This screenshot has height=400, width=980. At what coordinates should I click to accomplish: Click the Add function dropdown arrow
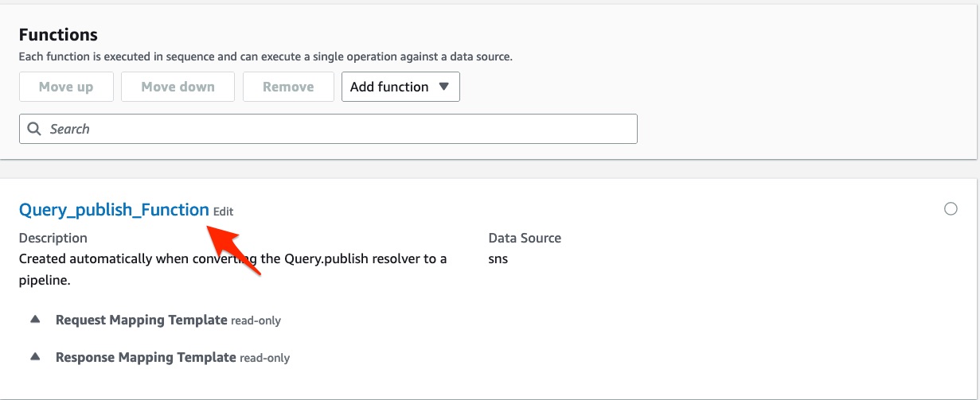444,87
